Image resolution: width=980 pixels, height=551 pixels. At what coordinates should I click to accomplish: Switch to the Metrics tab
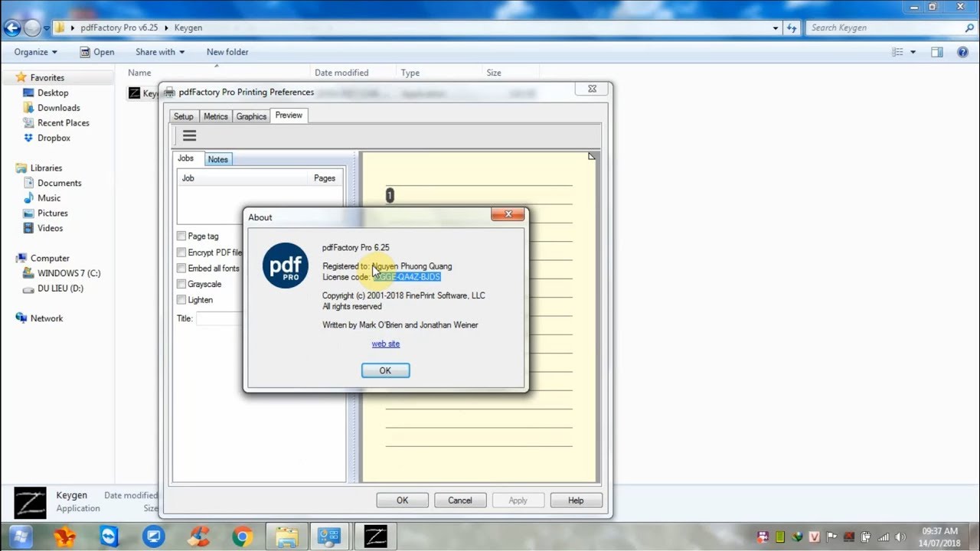(x=216, y=116)
